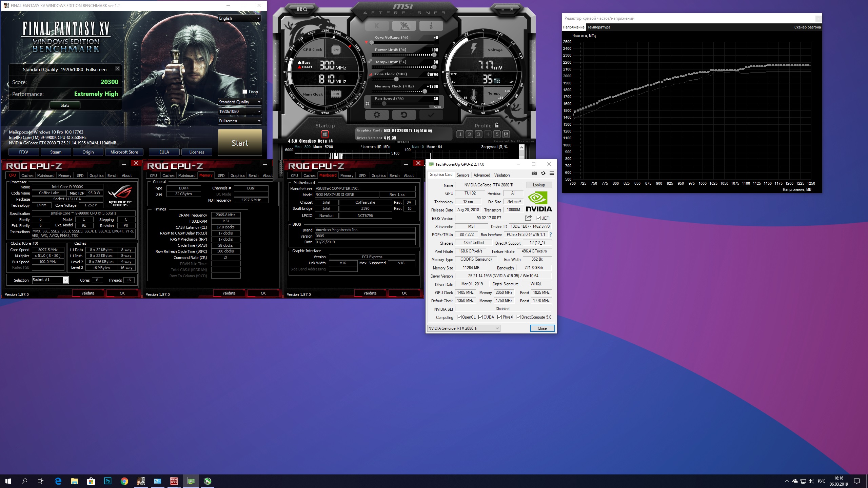The width and height of the screenshot is (868, 488).
Task: Click up arrow on Afterburner monitor scrollbar
Action: click(x=521, y=147)
